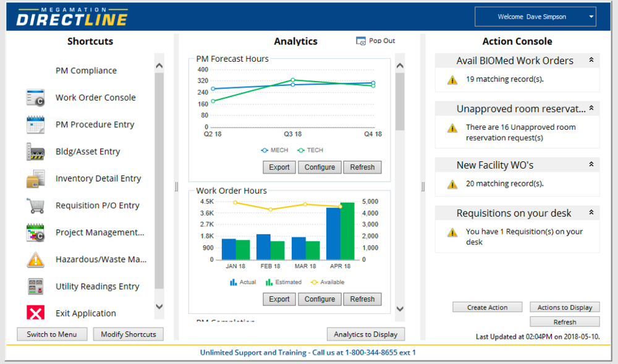Open the Bldg/Asset Entry icon
The height and width of the screenshot is (364, 618).
coord(35,151)
